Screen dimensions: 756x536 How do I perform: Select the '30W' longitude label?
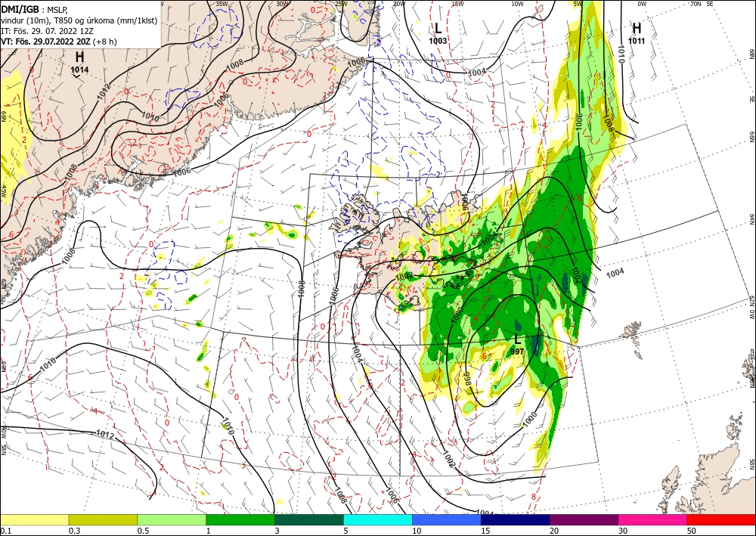click(282, 4)
